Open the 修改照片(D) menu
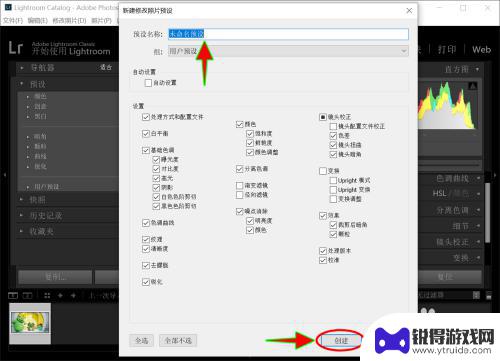The width and height of the screenshot is (500, 361). [x=70, y=20]
